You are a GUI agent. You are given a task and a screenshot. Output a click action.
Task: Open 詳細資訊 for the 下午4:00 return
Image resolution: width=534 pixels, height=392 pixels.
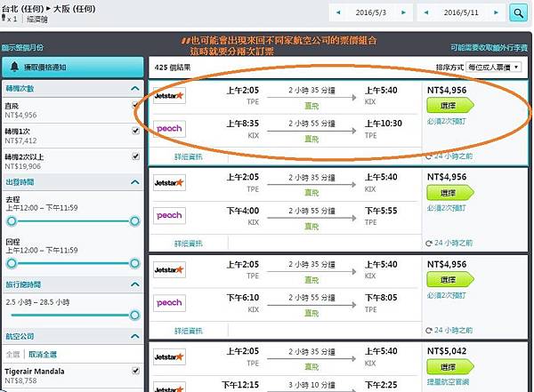click(x=189, y=244)
